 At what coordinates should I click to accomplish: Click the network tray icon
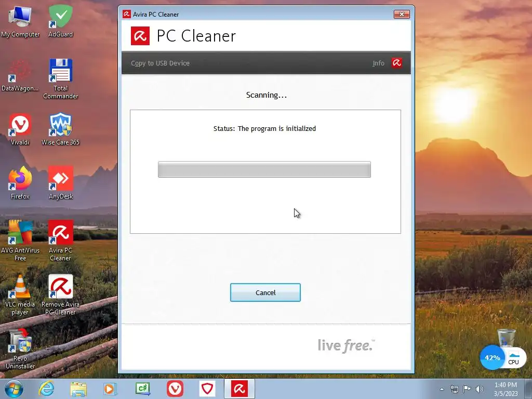(454, 389)
